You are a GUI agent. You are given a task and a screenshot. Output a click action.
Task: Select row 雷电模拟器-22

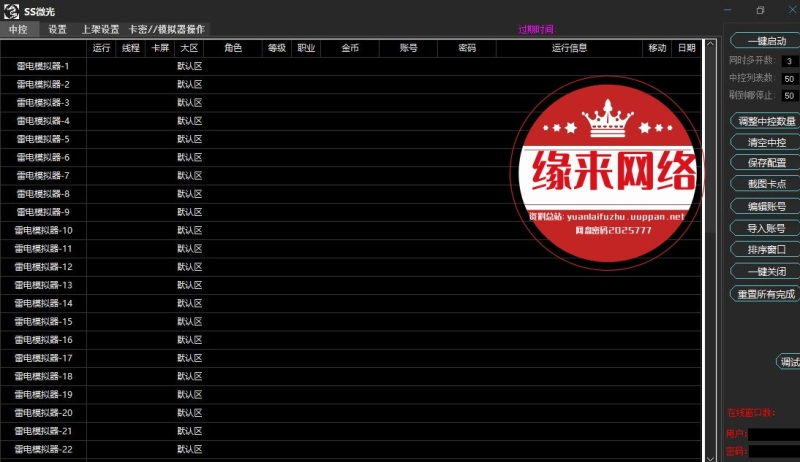click(x=351, y=449)
